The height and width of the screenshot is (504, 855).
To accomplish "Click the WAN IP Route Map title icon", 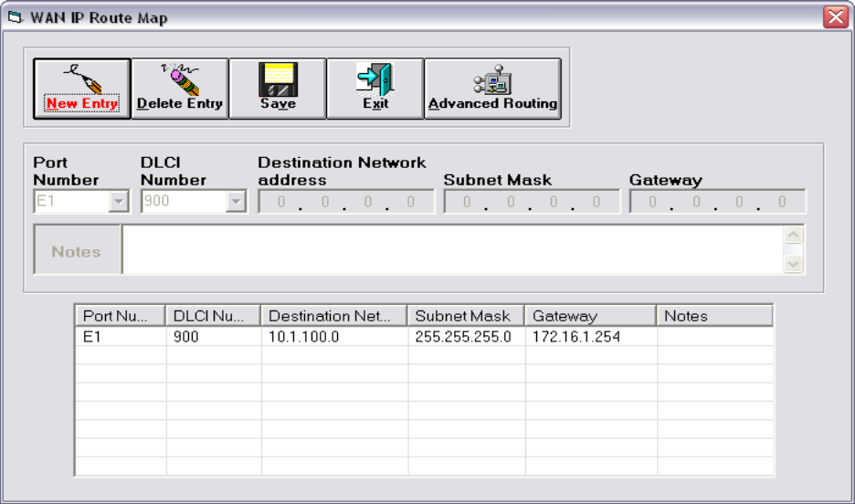I will (x=15, y=17).
